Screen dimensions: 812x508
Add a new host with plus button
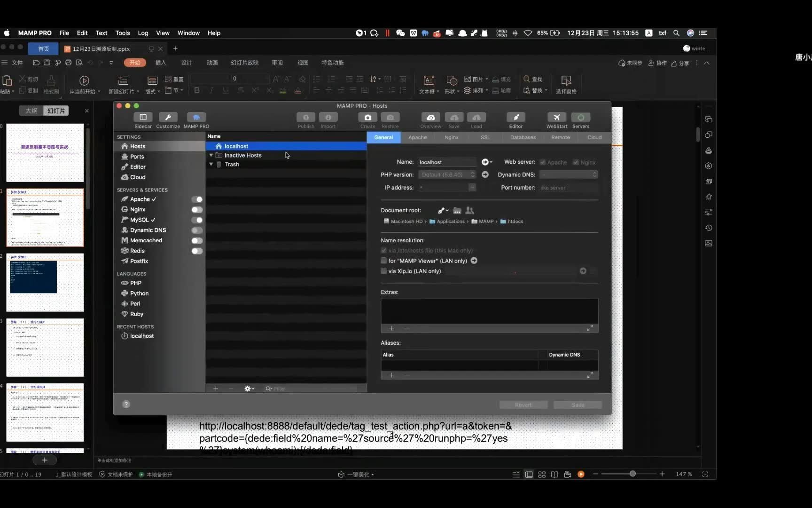(x=216, y=389)
